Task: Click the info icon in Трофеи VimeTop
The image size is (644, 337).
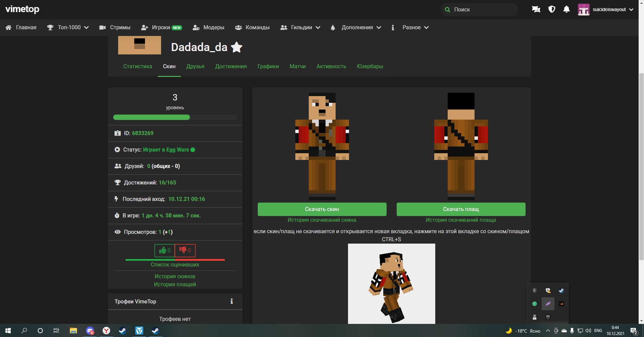Action: (x=232, y=301)
